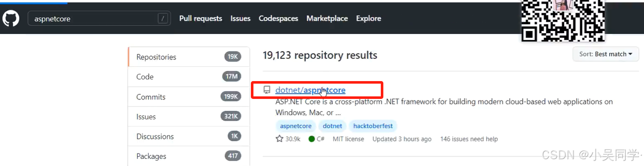The height and width of the screenshot is (166, 644).
Task: Click the 19K count badge on Repositories
Action: pos(233,57)
